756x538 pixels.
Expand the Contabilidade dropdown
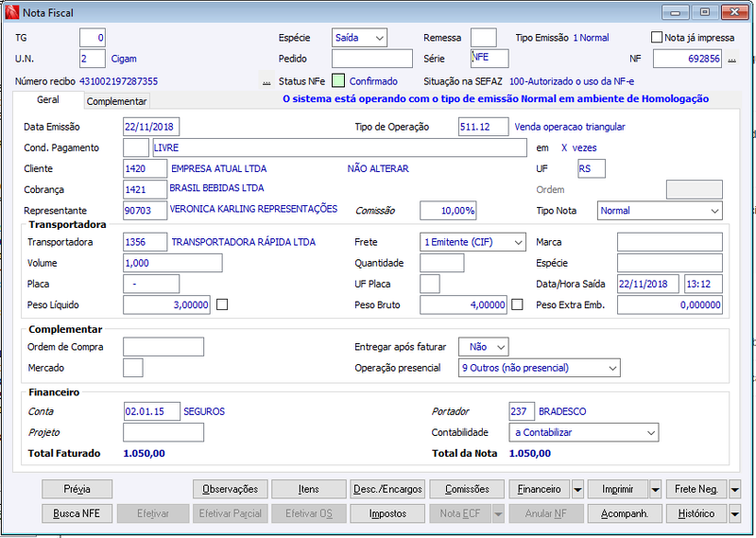click(x=584, y=432)
